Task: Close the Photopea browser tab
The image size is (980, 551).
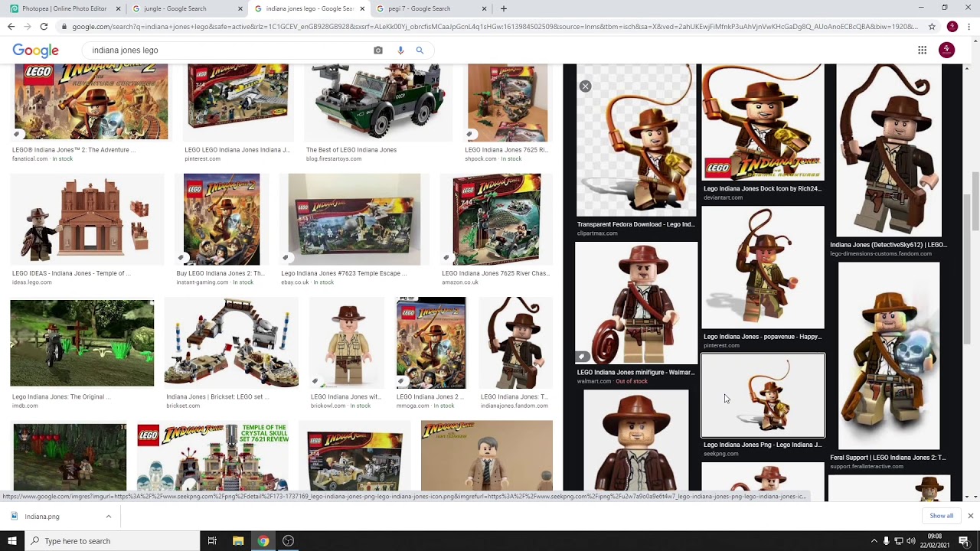Action: pos(118,9)
